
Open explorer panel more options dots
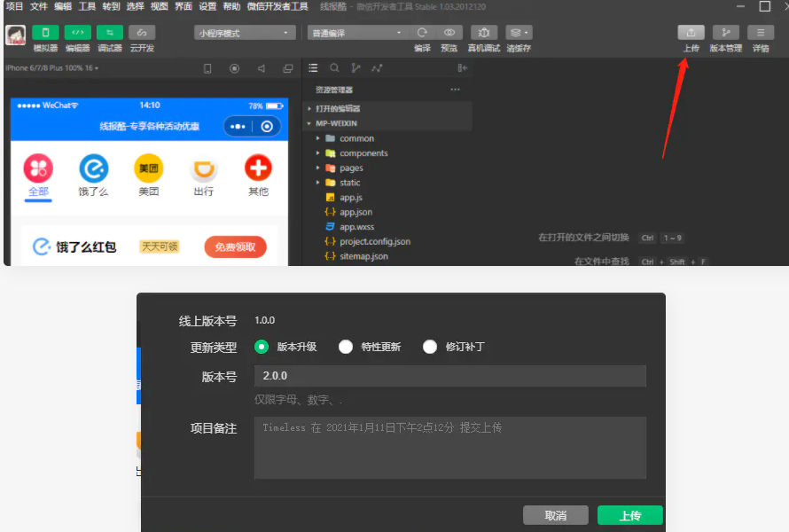[455, 90]
